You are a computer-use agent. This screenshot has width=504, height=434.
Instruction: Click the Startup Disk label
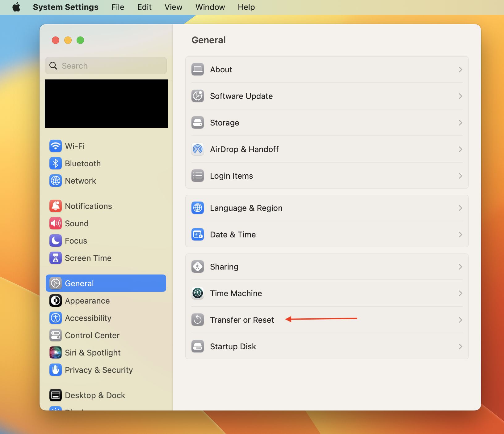coord(233,347)
